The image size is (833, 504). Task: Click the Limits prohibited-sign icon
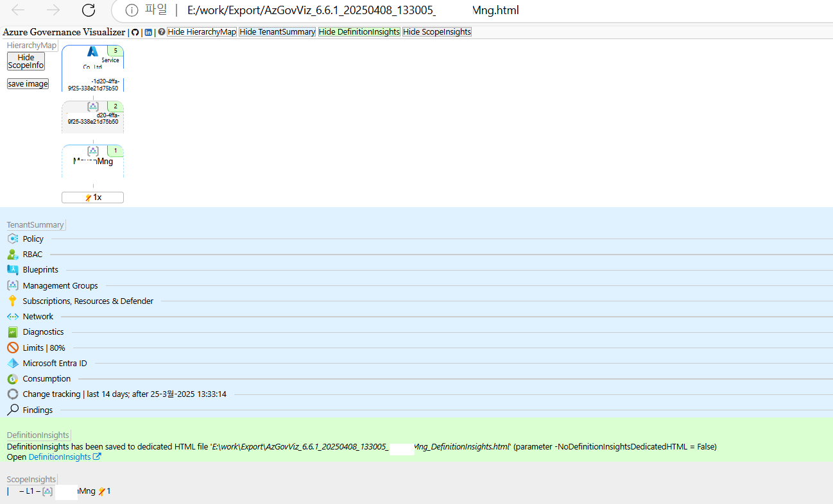pyautogui.click(x=13, y=348)
